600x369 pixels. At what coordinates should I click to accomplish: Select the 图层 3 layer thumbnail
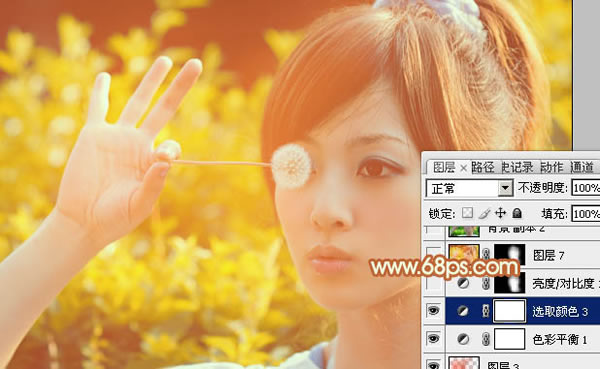464,363
